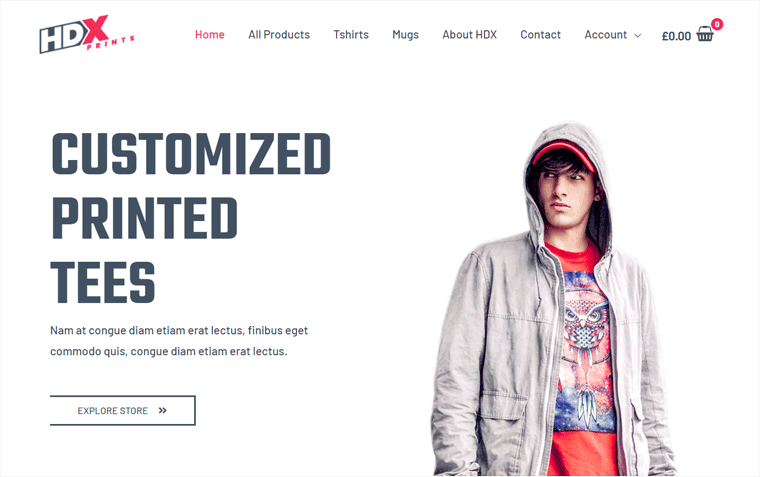
Task: Click the double arrow on Explore Store
Action: [x=162, y=411]
